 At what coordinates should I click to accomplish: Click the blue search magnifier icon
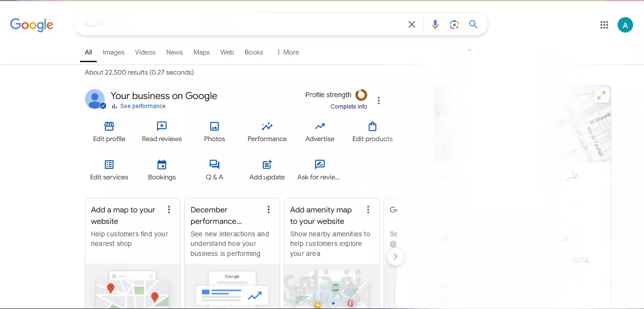(x=473, y=24)
